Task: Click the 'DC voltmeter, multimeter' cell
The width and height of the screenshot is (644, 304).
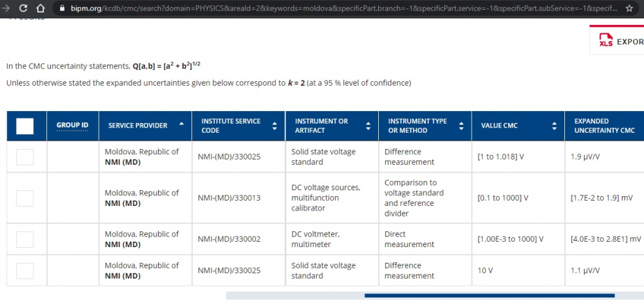Action: pos(332,239)
